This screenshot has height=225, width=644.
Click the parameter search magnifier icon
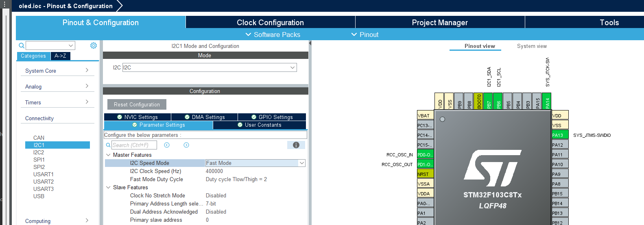coord(108,145)
